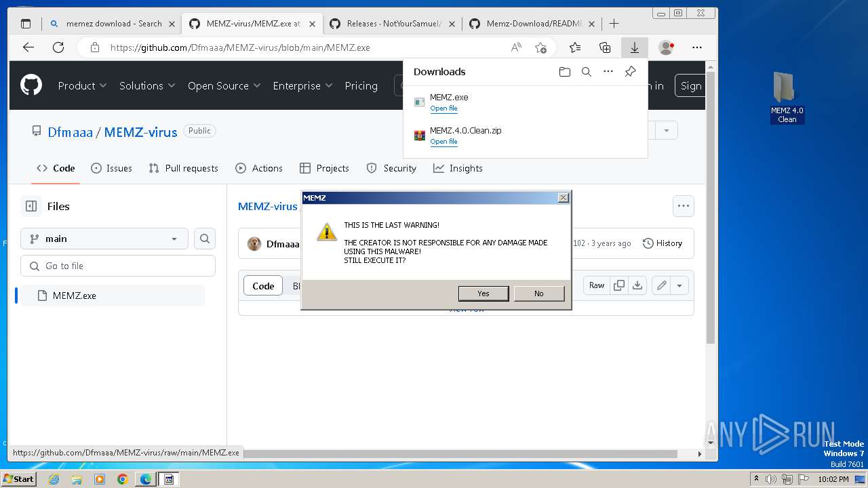The height and width of the screenshot is (488, 868).
Task: Open MEMZ 4.0 Clean desktop folder
Action: 787,98
